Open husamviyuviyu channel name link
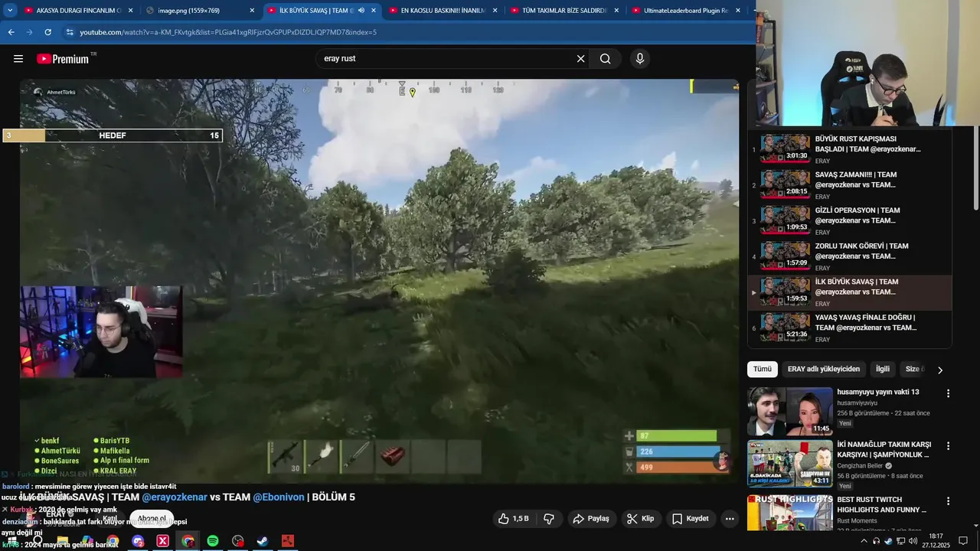This screenshot has height=551, width=980. coord(857,403)
